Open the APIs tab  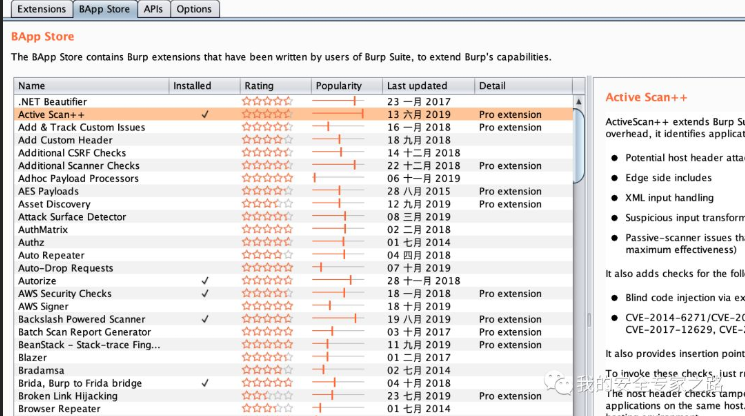(153, 9)
